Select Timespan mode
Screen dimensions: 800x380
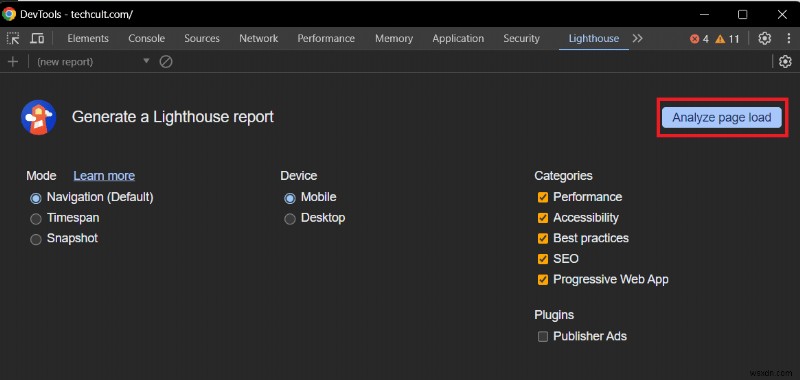point(36,219)
